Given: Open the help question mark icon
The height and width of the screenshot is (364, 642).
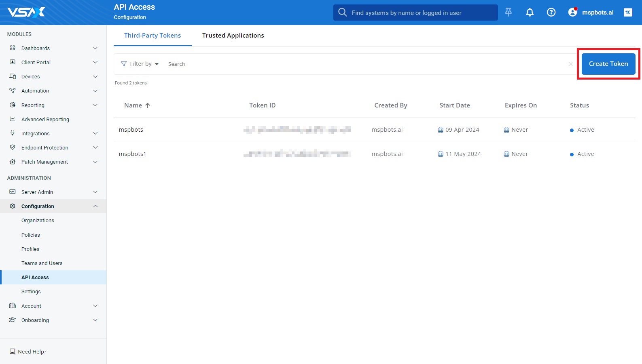Looking at the screenshot, I should click(551, 13).
